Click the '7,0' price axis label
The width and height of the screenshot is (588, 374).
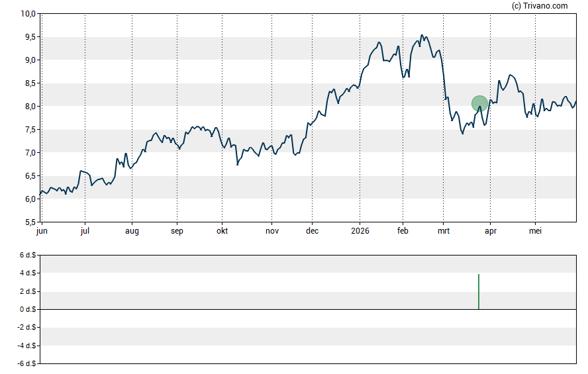pyautogui.click(x=30, y=153)
